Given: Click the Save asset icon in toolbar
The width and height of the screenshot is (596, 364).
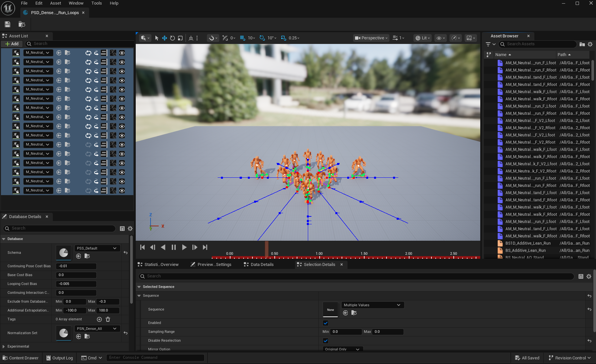Looking at the screenshot, I should click(x=8, y=24).
